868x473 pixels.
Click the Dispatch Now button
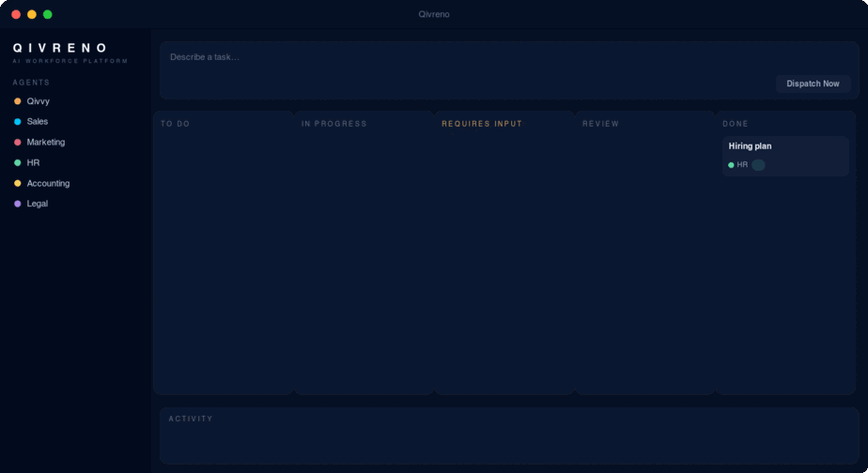(813, 84)
